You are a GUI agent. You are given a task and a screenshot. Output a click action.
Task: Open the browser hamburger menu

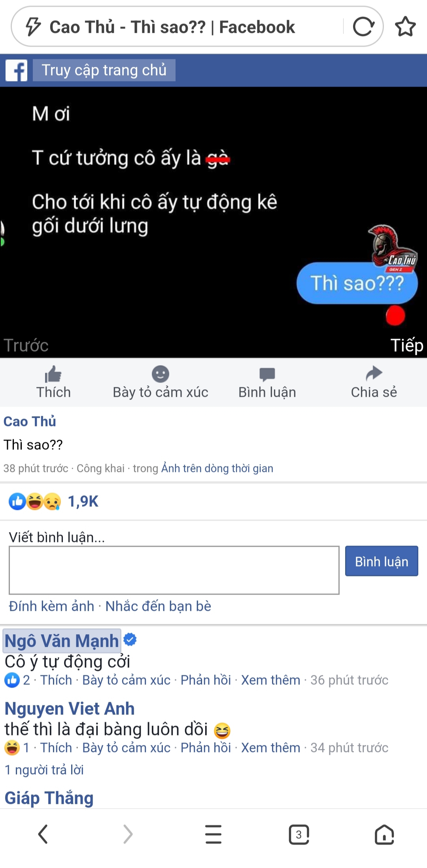point(213,835)
